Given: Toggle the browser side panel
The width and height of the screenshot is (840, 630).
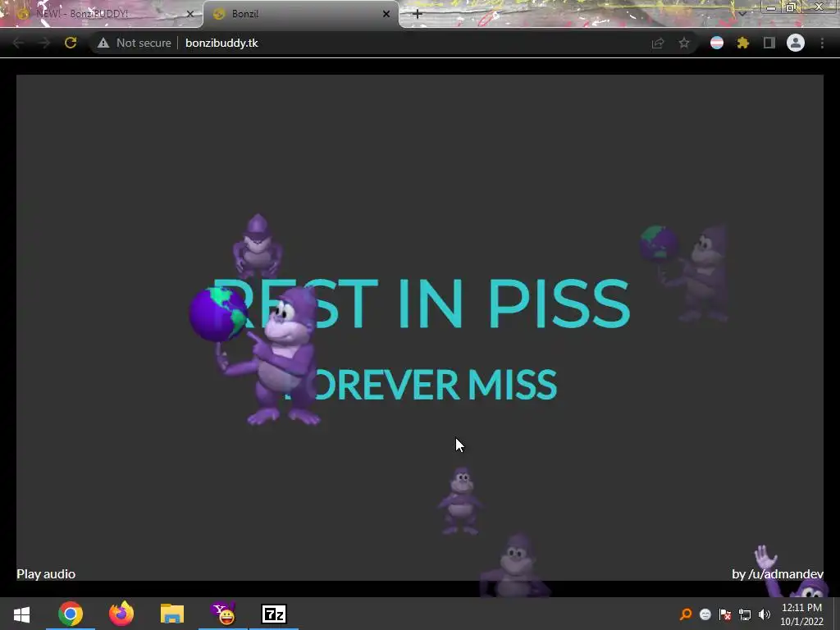Looking at the screenshot, I should pos(769,43).
